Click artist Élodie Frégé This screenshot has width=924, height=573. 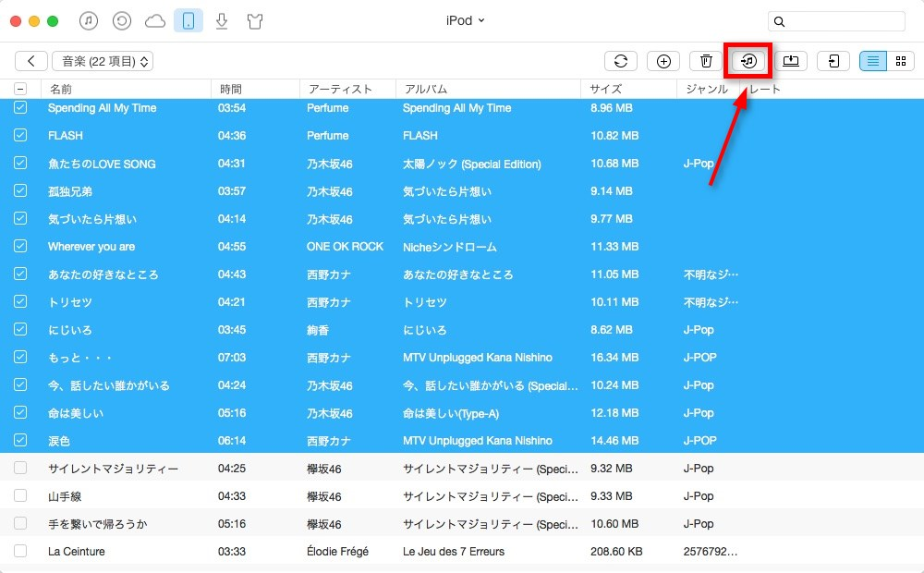(337, 552)
